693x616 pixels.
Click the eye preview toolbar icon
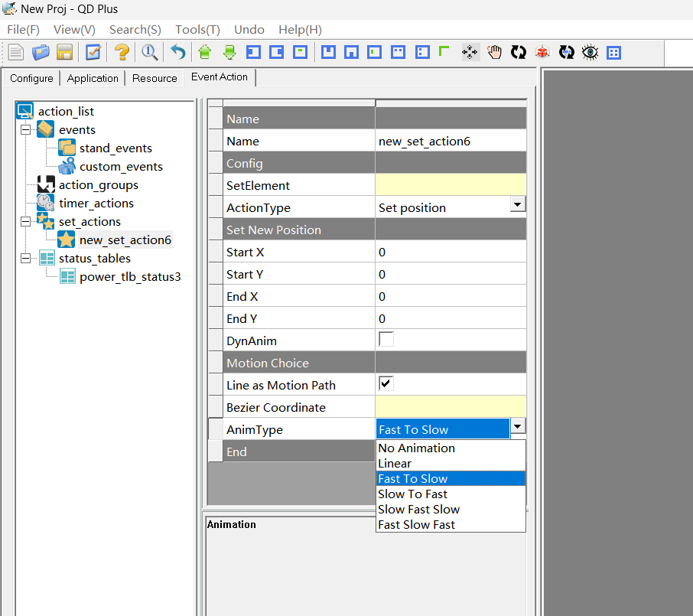590,52
